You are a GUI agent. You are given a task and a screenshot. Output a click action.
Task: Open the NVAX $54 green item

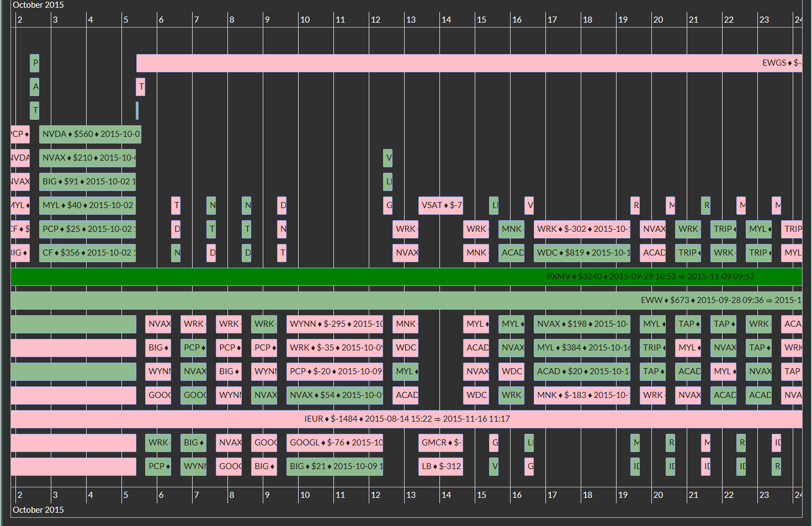click(x=335, y=395)
